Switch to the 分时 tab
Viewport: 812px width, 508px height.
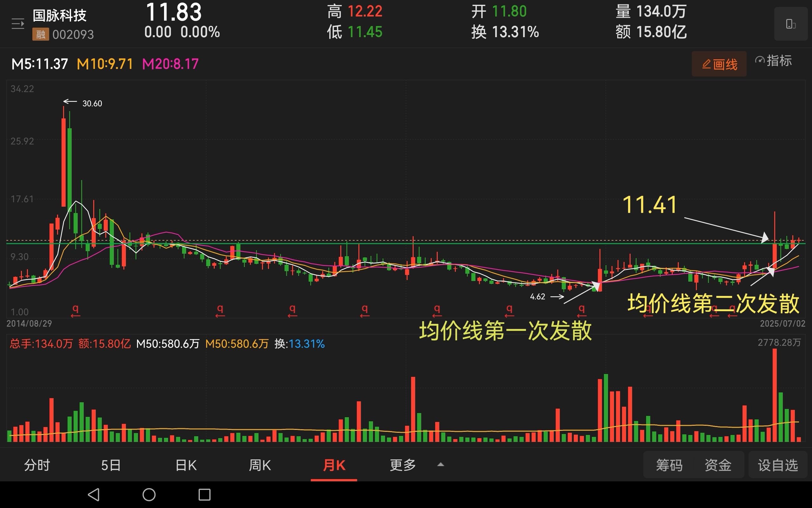[37, 465]
